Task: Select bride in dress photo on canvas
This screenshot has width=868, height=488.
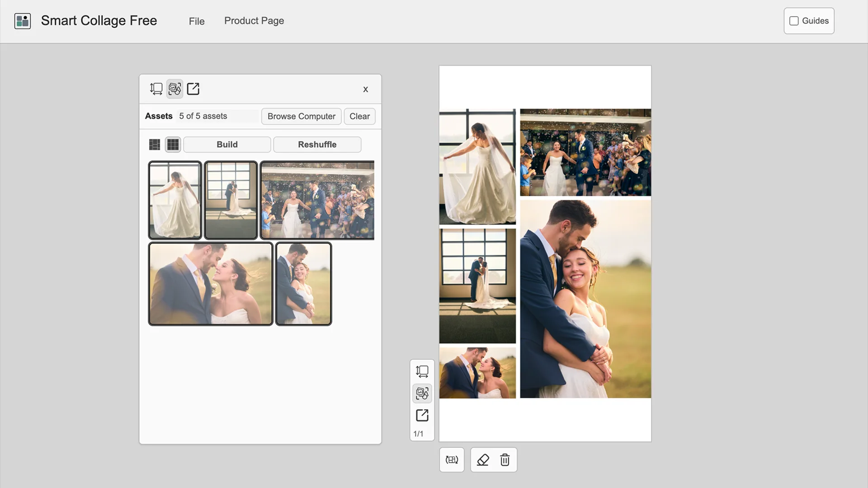Action: click(477, 166)
